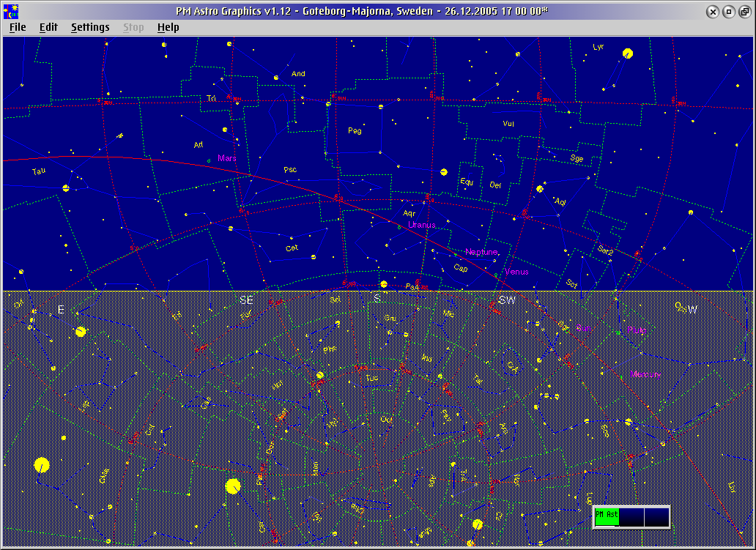Click the Sun label below the horizon
The height and width of the screenshot is (550, 756).
tap(583, 328)
